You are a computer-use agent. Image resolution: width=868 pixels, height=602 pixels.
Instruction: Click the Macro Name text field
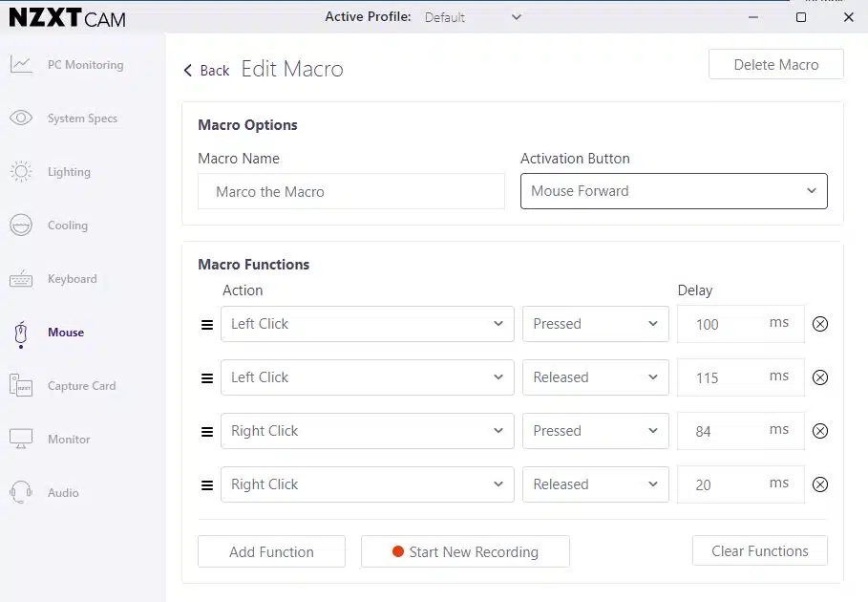pos(351,192)
